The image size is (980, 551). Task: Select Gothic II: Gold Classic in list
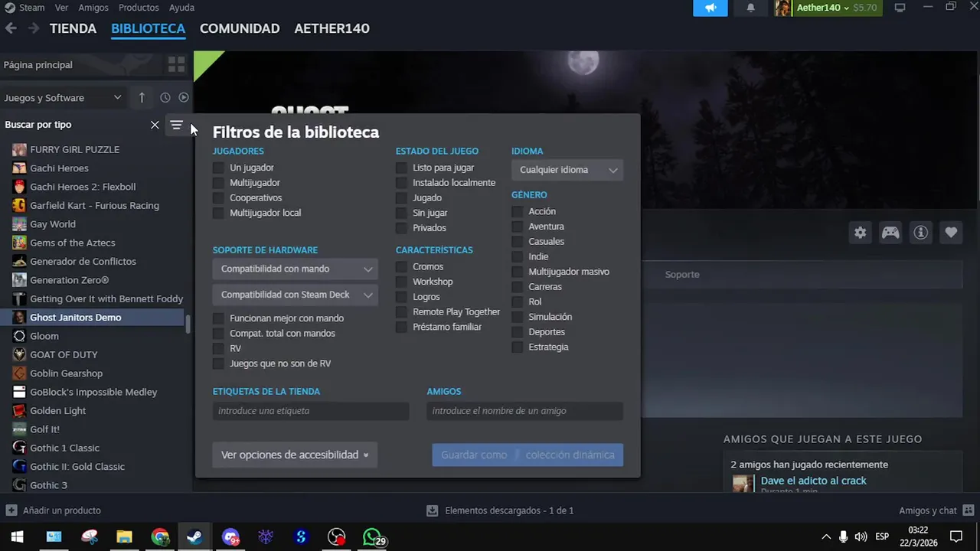click(92, 467)
